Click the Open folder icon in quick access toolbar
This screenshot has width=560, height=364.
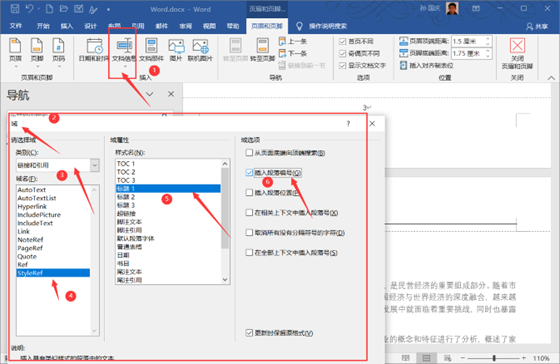pyautogui.click(x=64, y=9)
